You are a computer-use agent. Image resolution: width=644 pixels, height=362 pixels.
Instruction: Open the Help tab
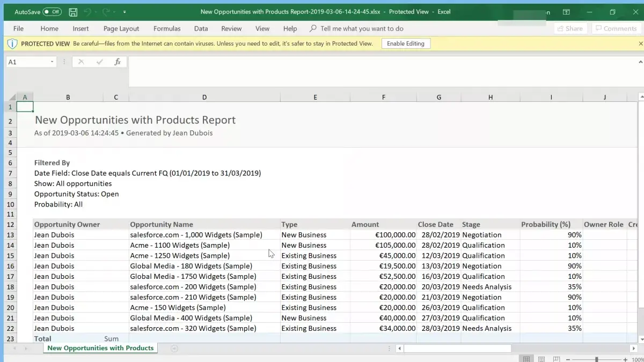[x=290, y=28]
